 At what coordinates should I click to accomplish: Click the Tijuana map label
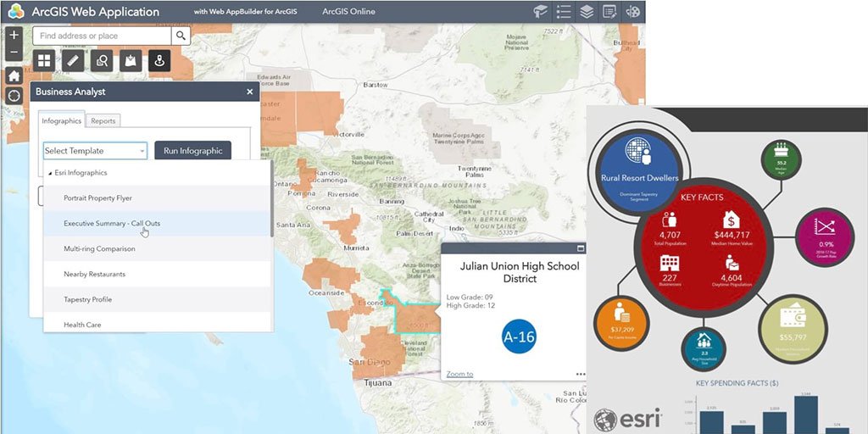(x=378, y=383)
